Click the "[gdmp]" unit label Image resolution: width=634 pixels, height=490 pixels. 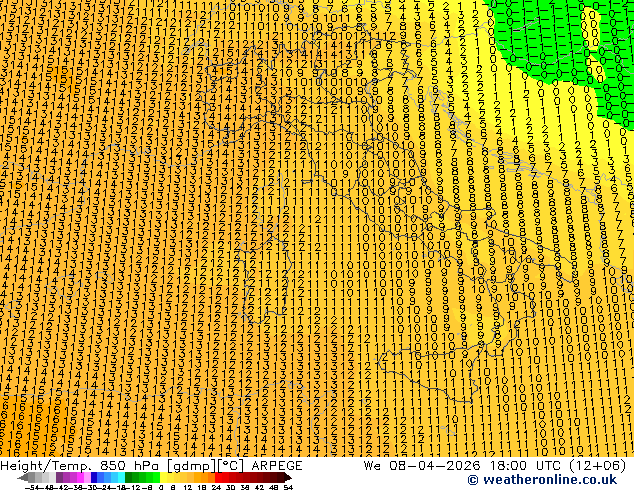[x=191, y=466]
